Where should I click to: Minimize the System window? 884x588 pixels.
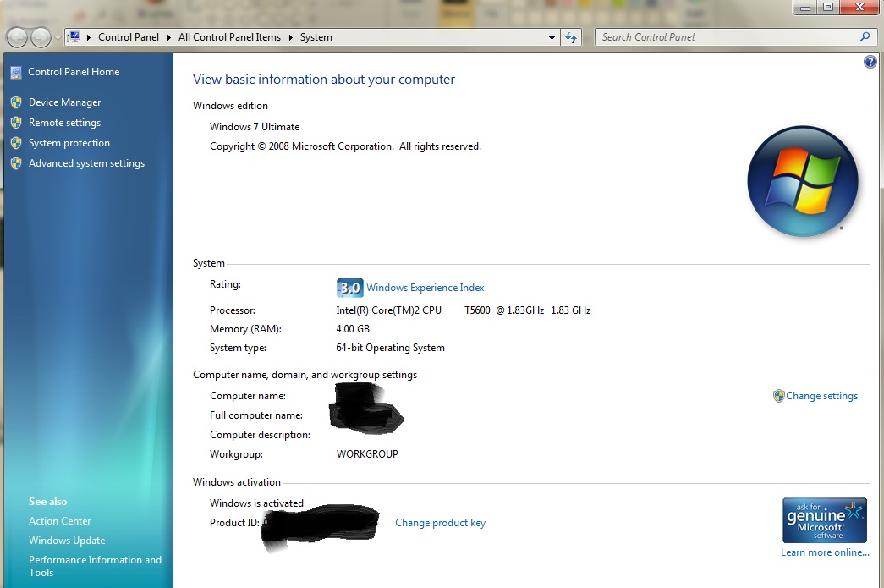pyautogui.click(x=805, y=8)
